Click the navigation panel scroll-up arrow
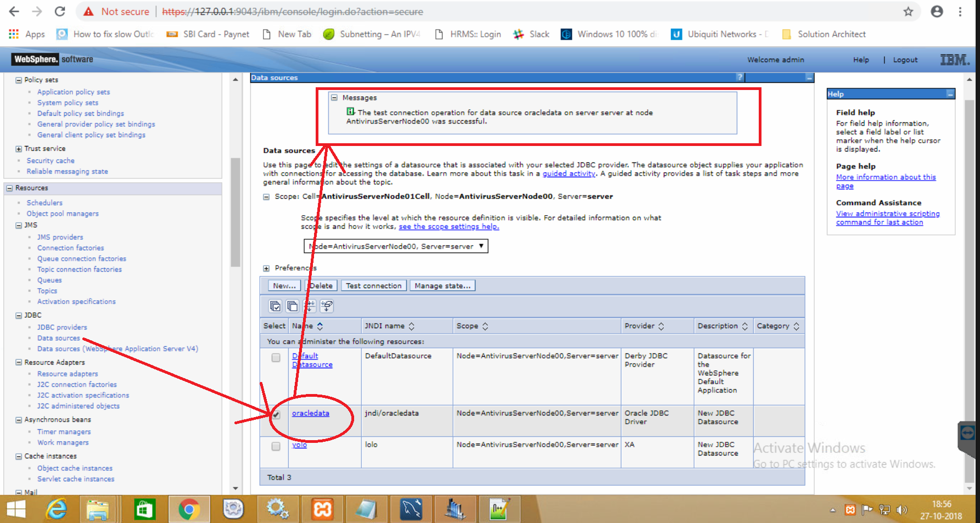Screen dimensions: 980x523 pyautogui.click(x=236, y=80)
